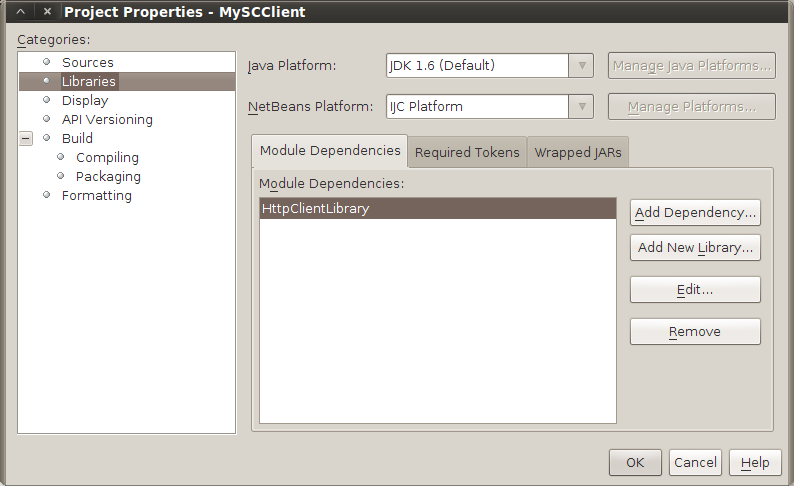Go to API Versioning category
This screenshot has width=794, height=486.
[107, 119]
